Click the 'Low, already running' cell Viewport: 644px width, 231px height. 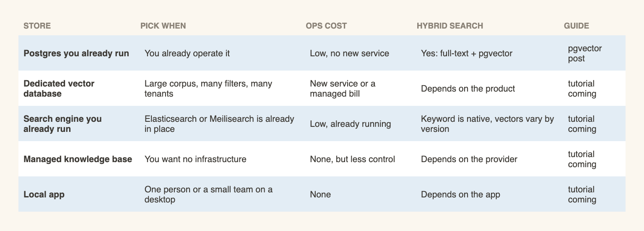point(351,124)
